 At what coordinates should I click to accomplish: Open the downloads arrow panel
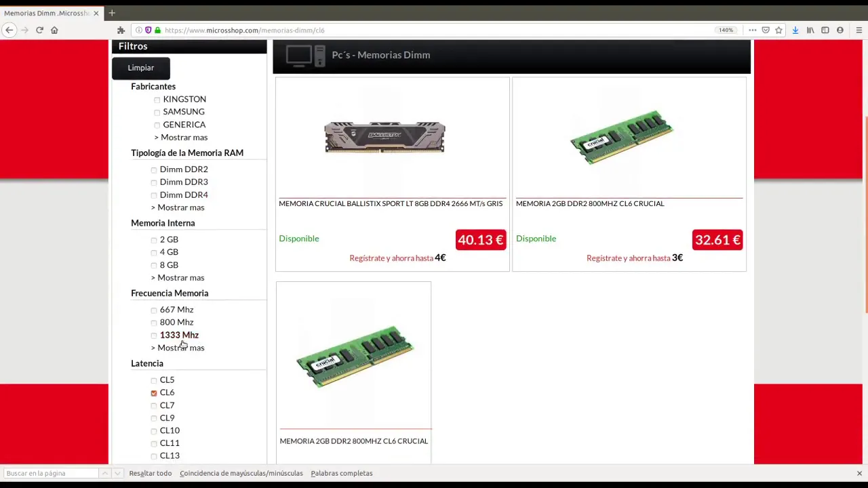(x=795, y=30)
